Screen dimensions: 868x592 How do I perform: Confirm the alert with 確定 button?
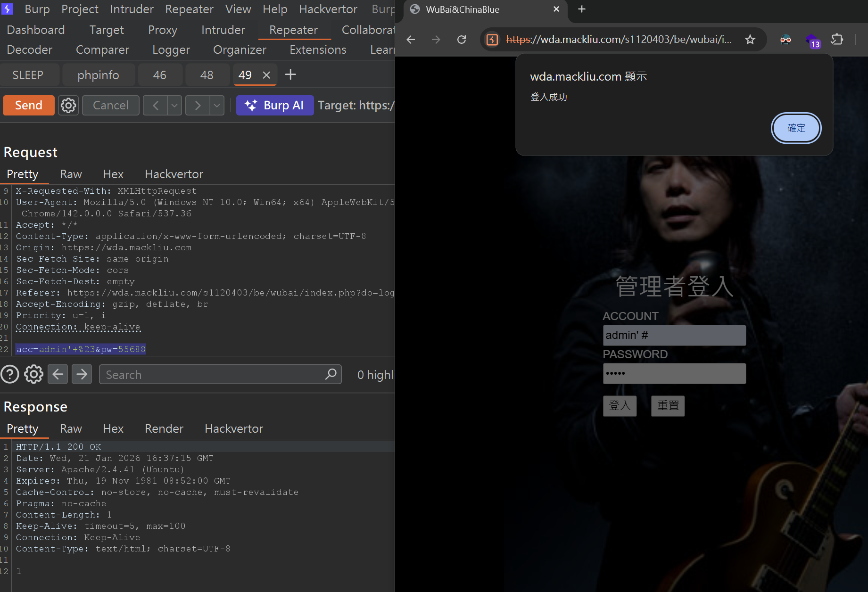[x=796, y=128]
